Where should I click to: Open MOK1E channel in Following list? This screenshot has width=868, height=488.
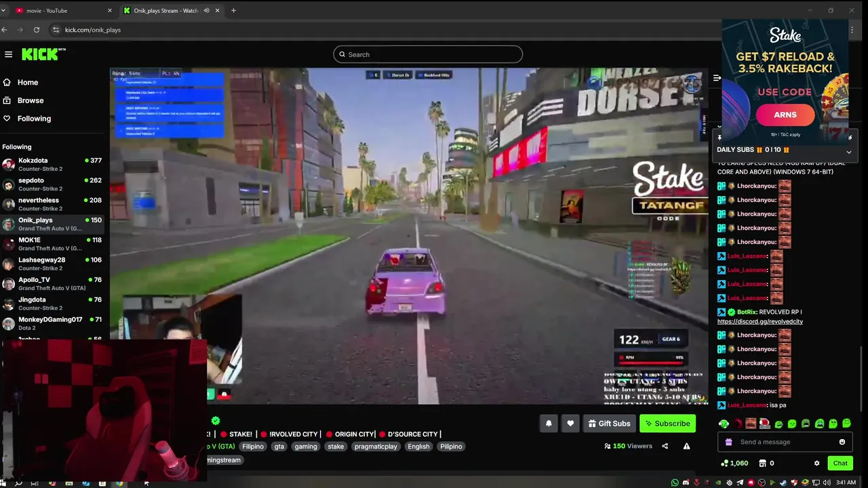click(53, 243)
